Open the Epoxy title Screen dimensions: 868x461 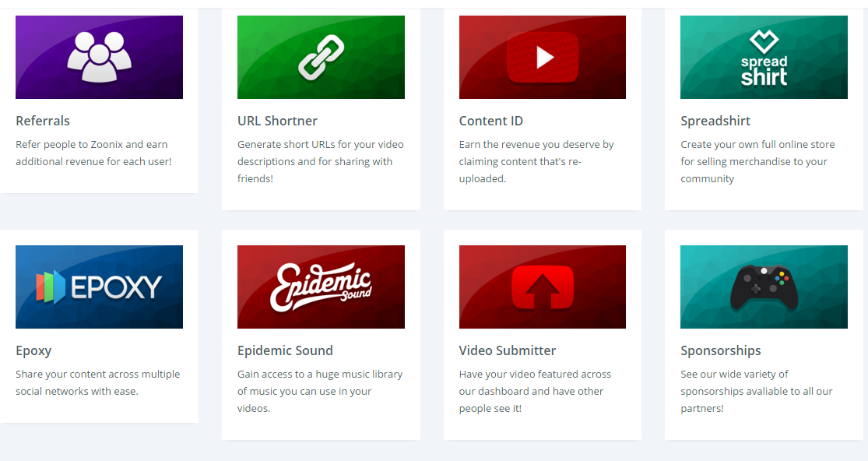click(33, 351)
